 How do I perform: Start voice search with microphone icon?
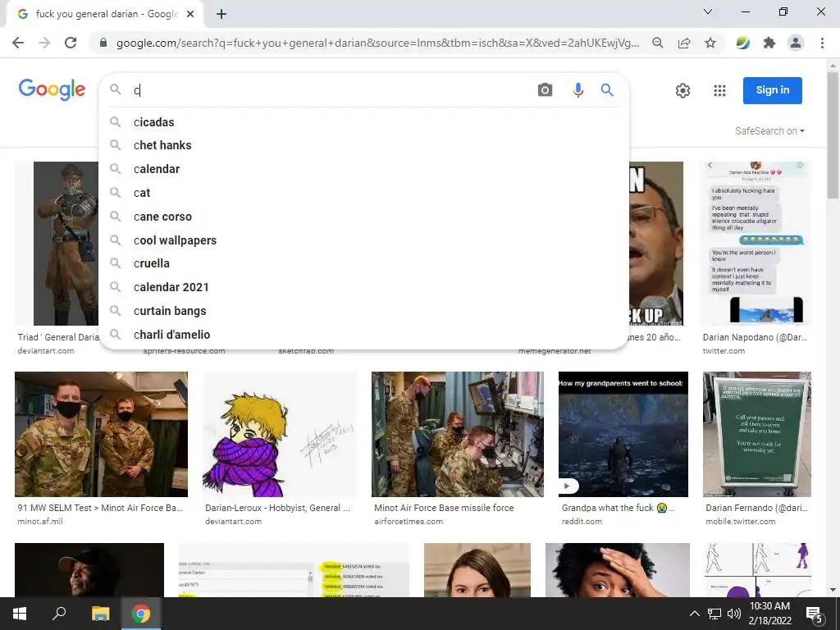(x=577, y=90)
